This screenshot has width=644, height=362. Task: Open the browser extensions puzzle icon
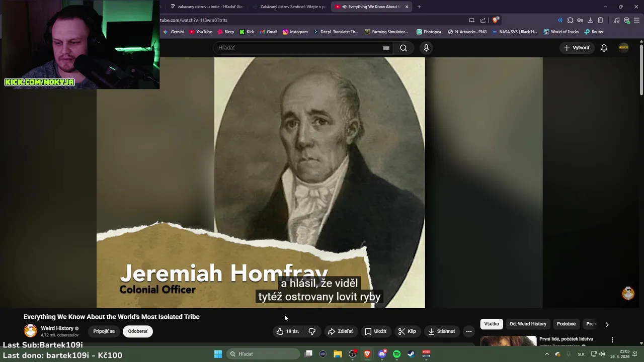coord(570,20)
